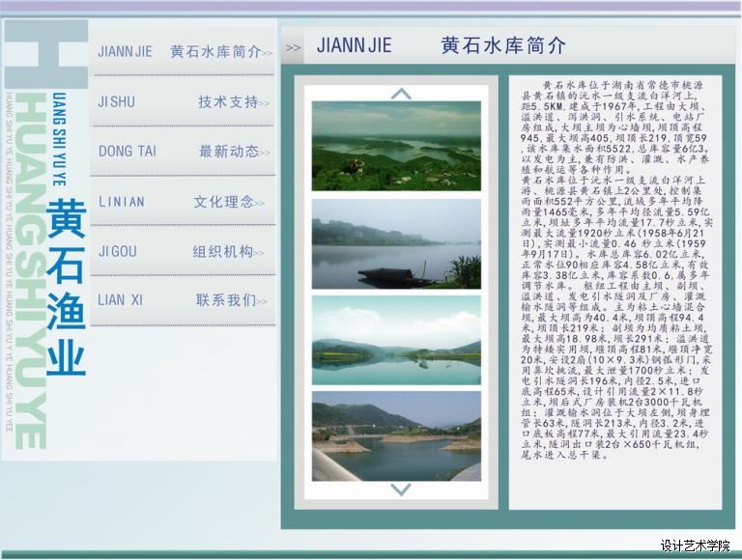
Task: Open the blue sky reflection photo thumbnail
Action: pyautogui.click(x=396, y=341)
